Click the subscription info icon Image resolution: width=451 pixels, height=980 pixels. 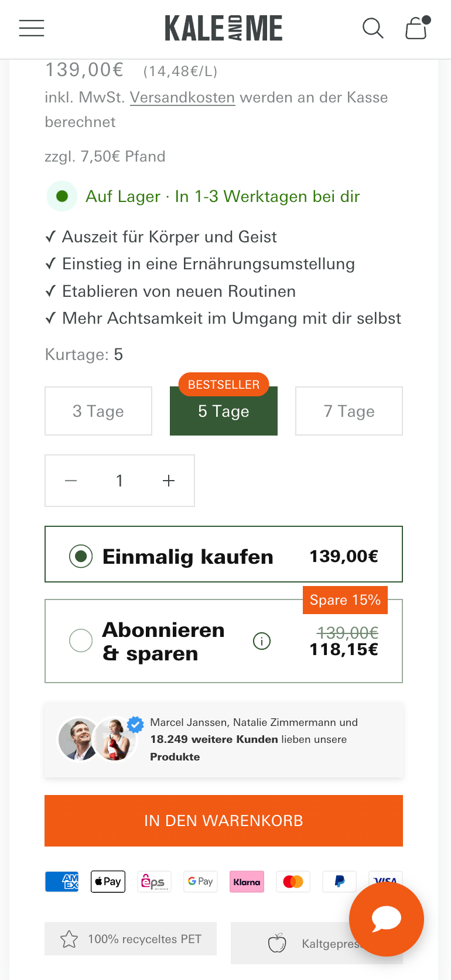[262, 641]
